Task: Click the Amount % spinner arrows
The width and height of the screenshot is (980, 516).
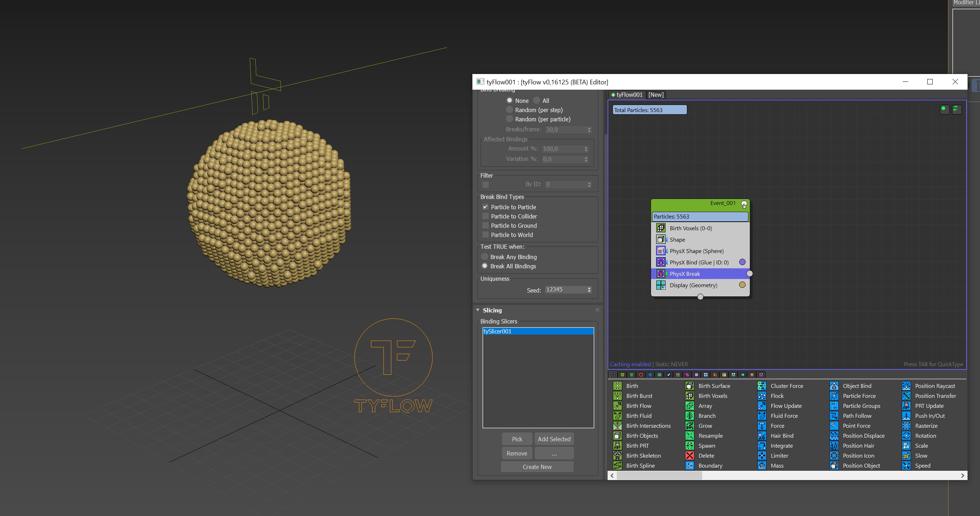Action: 586,149
